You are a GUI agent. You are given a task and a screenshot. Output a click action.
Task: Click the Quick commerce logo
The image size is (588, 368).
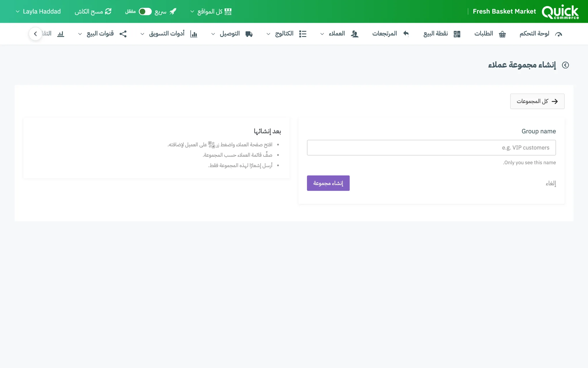pyautogui.click(x=560, y=12)
